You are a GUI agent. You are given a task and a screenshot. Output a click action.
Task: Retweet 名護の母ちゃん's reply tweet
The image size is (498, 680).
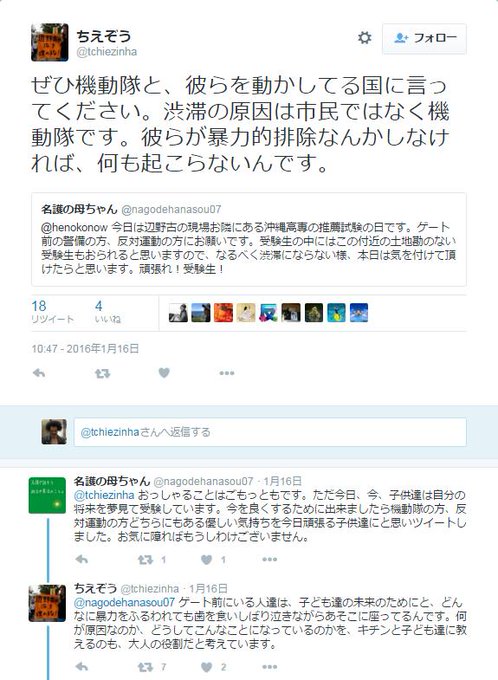pos(145,560)
